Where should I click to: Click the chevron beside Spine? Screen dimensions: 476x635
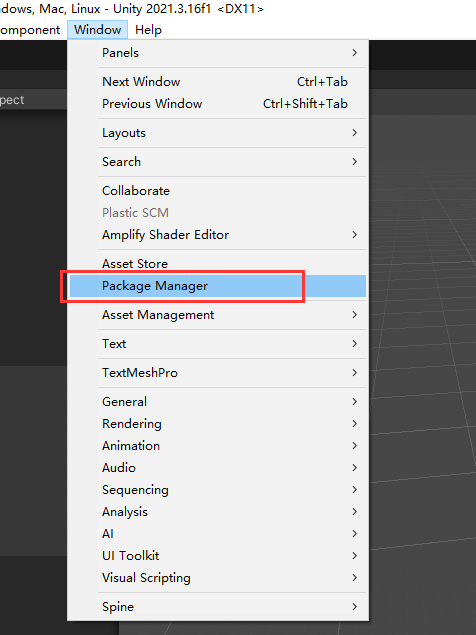pos(354,607)
